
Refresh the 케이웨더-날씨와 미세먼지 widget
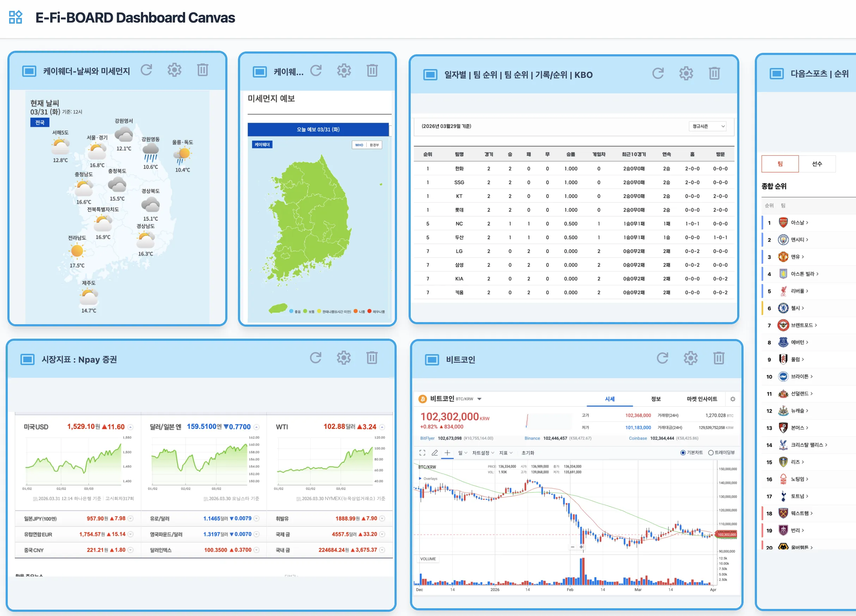146,70
